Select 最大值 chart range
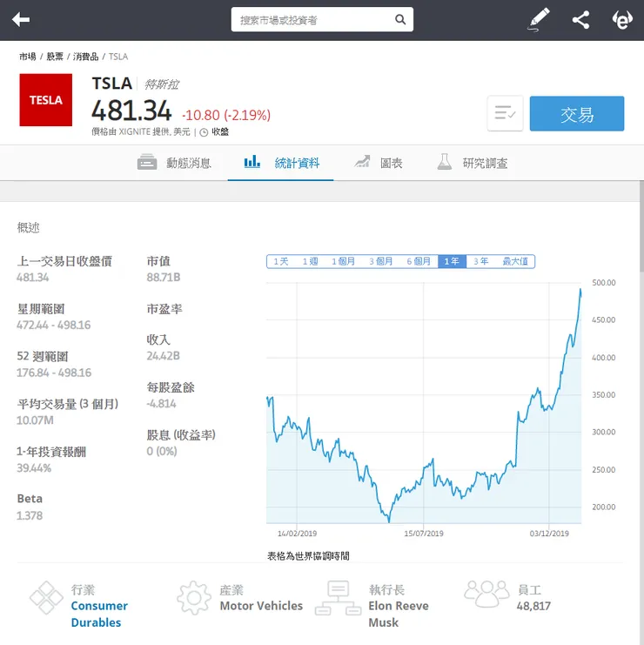The width and height of the screenshot is (644, 645). [515, 262]
